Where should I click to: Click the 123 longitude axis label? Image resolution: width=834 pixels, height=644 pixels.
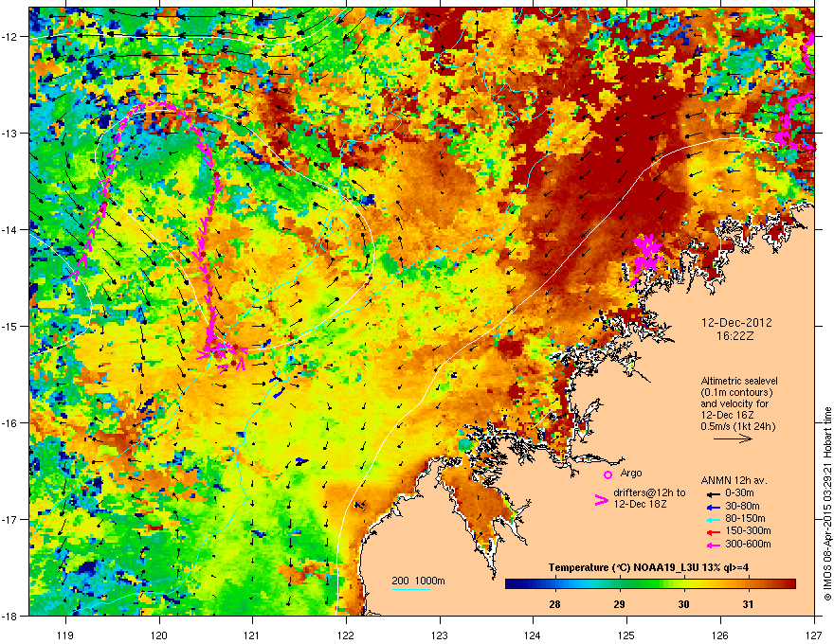point(440,635)
